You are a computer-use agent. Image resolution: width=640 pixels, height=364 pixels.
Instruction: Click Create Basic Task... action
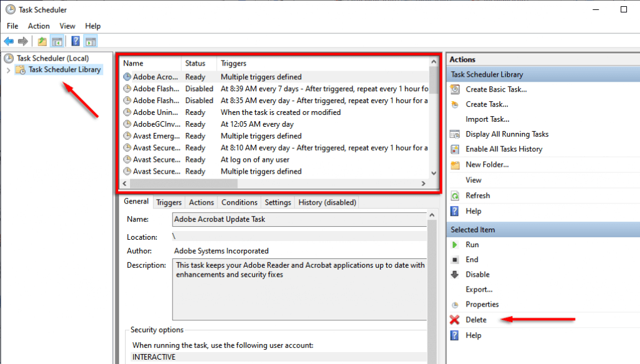[496, 89]
